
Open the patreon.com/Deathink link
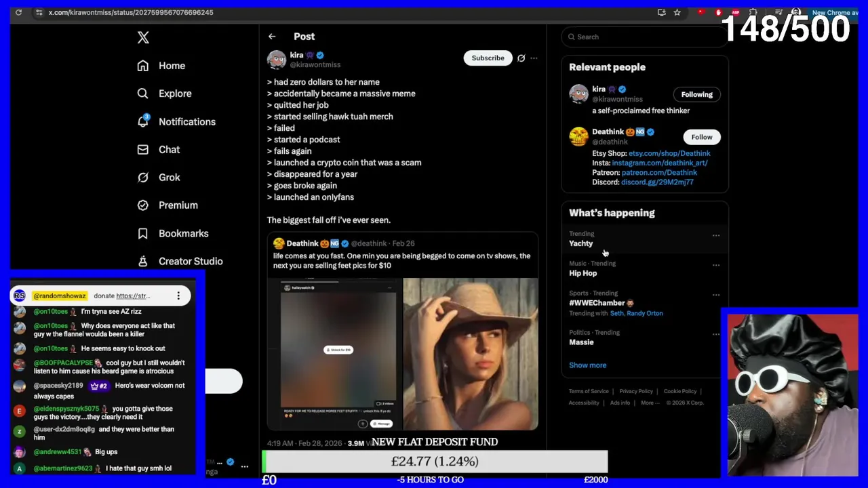[659, 173]
